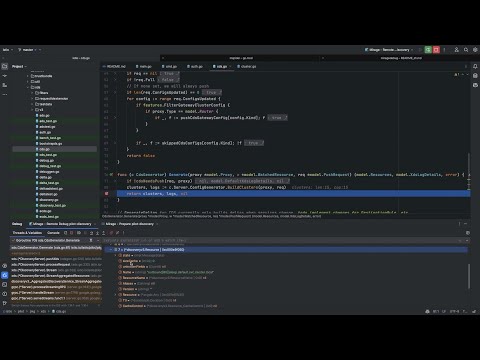This screenshot has width=480, height=360.
Task: Click the xds breadcrumb in navigation bar
Action: point(43,311)
